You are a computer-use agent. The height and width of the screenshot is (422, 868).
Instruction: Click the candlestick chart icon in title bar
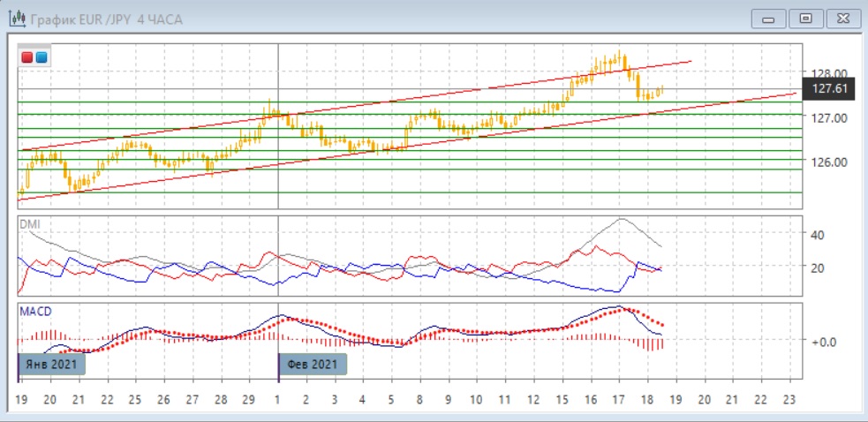click(17, 19)
